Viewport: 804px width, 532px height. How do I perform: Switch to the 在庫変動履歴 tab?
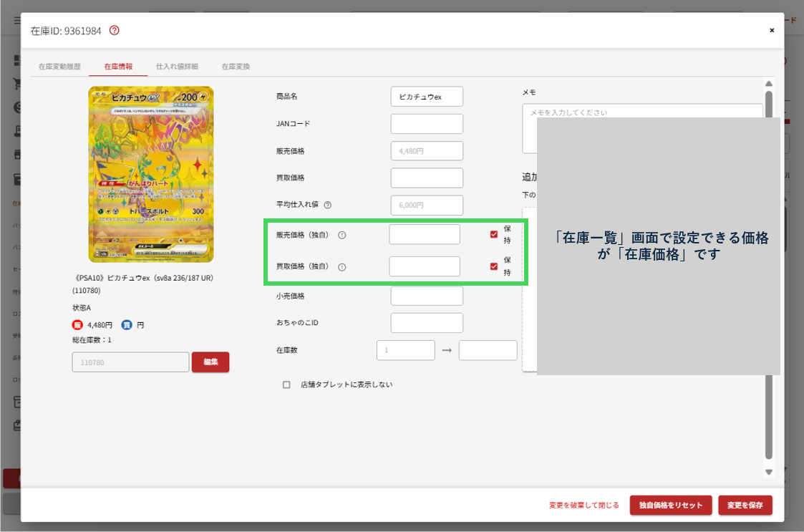(x=59, y=67)
